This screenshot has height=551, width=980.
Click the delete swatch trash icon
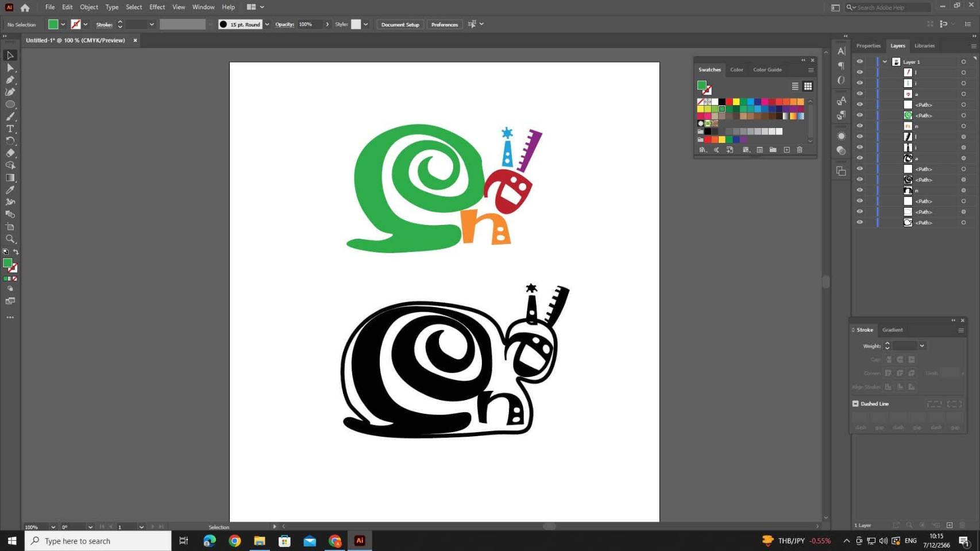point(800,150)
